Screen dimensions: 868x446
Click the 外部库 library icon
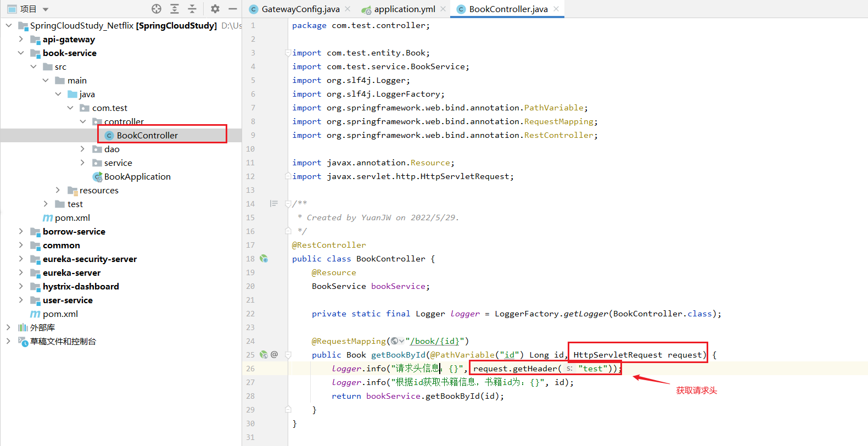23,327
